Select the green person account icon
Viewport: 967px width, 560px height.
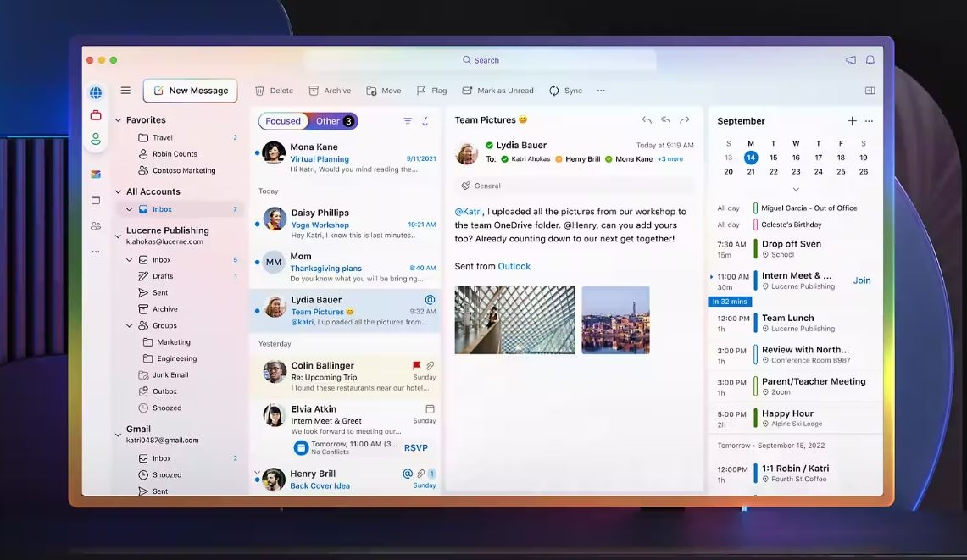[96, 139]
